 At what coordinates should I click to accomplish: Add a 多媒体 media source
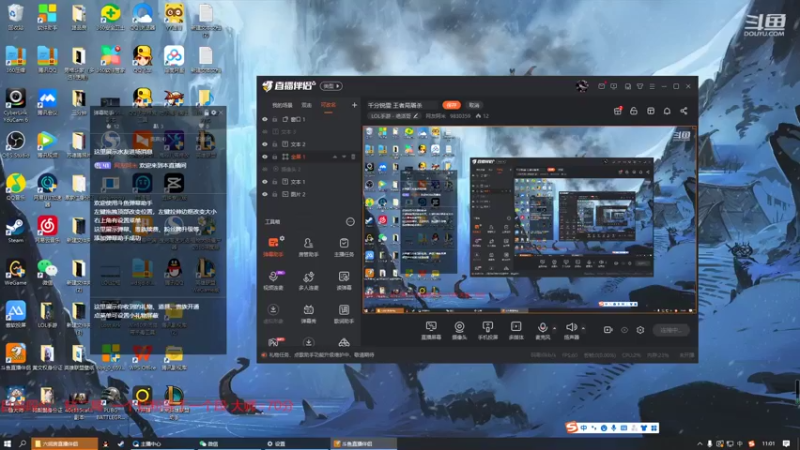tap(516, 330)
